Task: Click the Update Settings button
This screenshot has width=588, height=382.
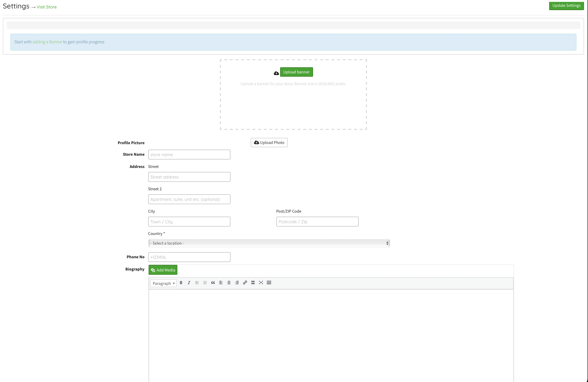Action: coord(566,6)
